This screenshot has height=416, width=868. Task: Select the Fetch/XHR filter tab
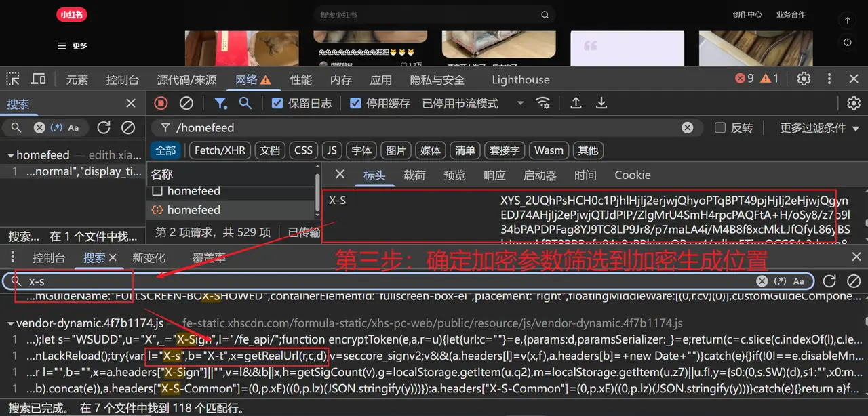pyautogui.click(x=219, y=150)
